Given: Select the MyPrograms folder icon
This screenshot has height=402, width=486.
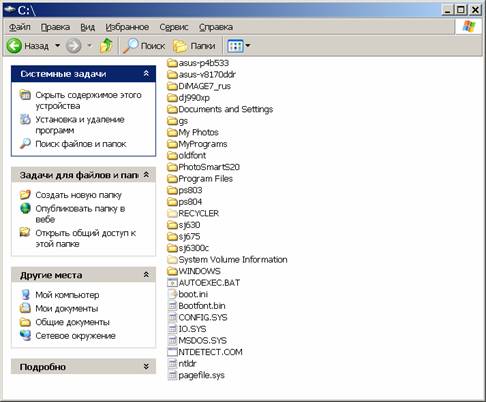Looking at the screenshot, I should click(x=172, y=144).
